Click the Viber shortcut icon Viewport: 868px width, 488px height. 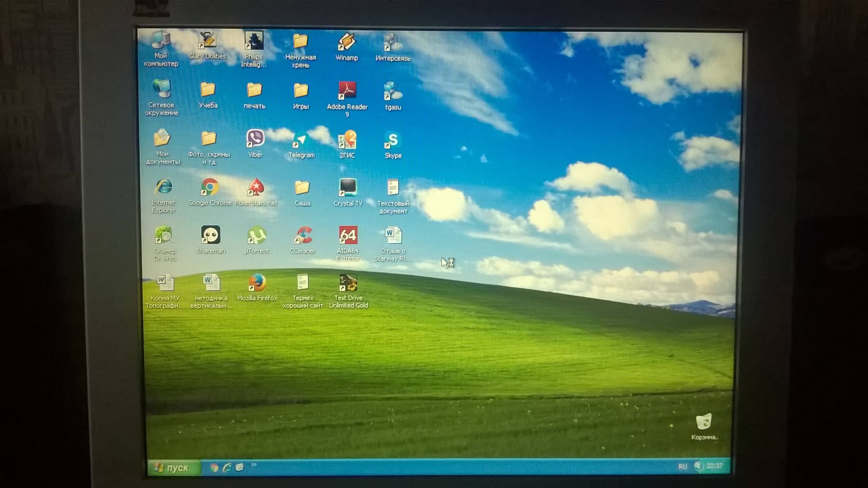click(x=255, y=139)
